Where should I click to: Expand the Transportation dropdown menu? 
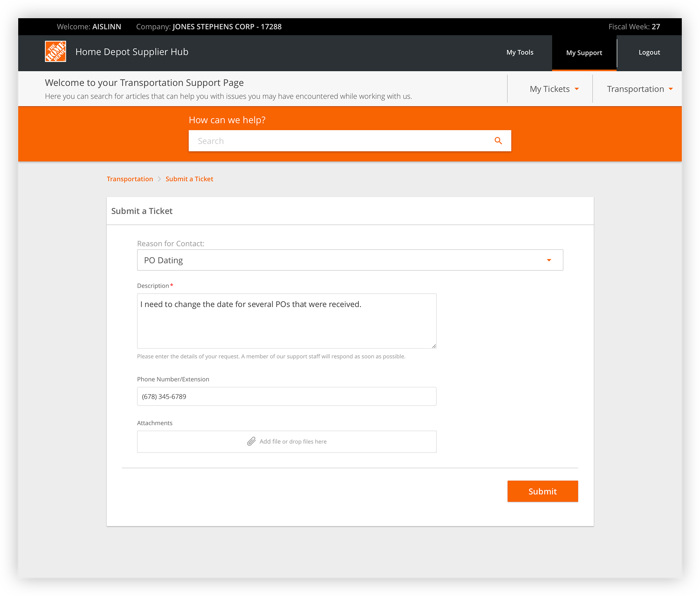(x=639, y=89)
